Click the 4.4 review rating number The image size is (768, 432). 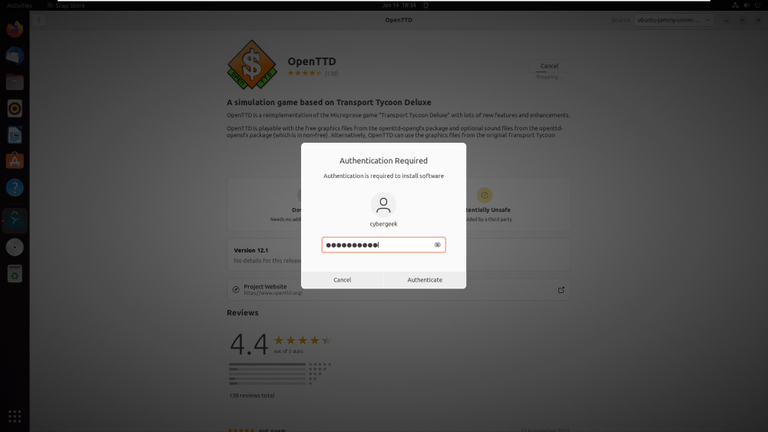click(249, 344)
